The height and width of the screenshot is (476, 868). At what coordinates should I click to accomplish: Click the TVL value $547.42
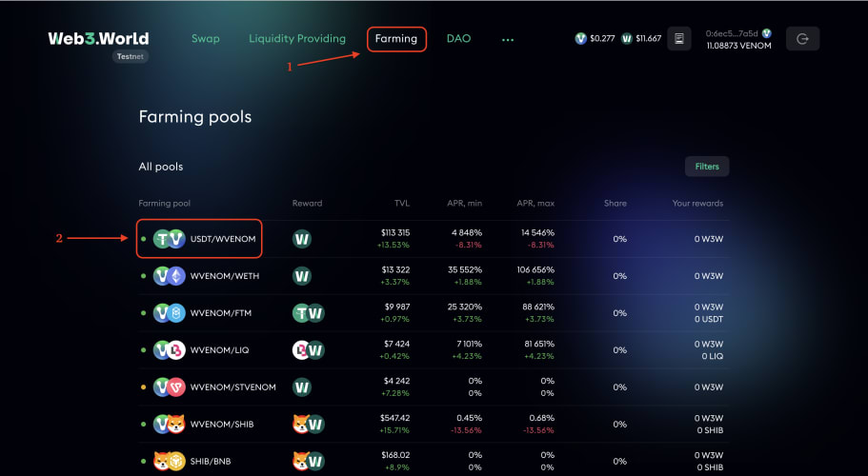tap(394, 418)
